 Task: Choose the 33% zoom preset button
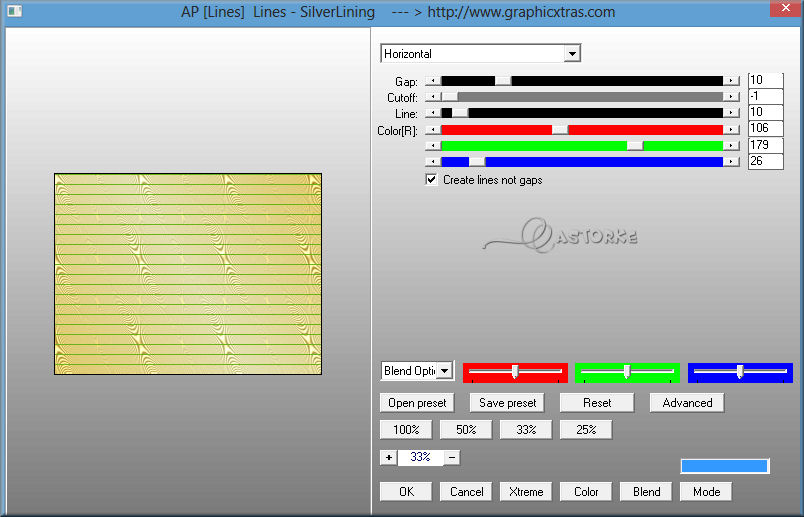(526, 429)
